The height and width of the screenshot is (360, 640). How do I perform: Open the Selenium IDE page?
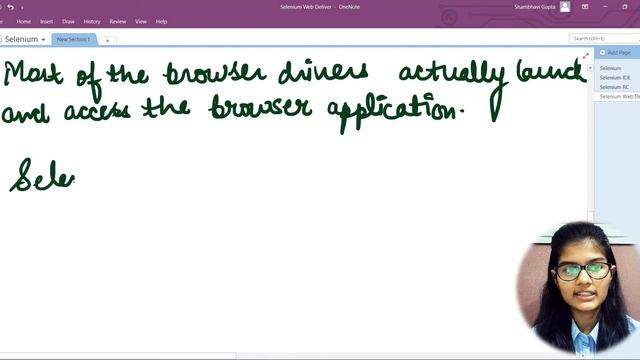615,78
